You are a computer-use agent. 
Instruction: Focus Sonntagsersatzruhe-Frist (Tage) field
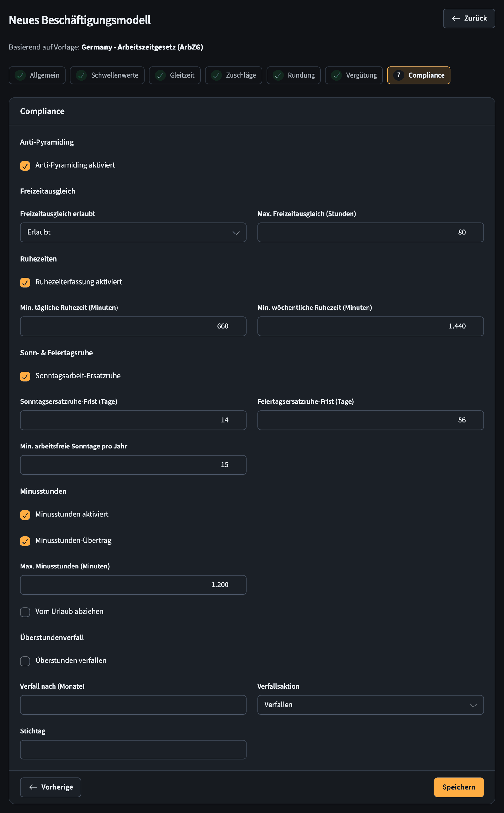coord(133,420)
